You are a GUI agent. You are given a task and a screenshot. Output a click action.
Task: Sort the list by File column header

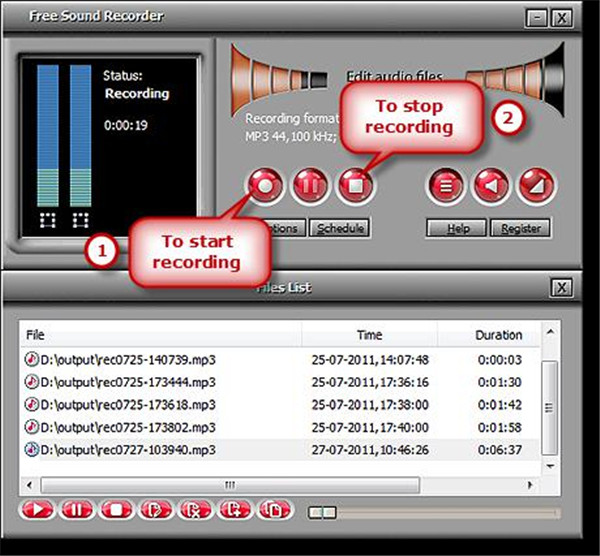[161, 335]
